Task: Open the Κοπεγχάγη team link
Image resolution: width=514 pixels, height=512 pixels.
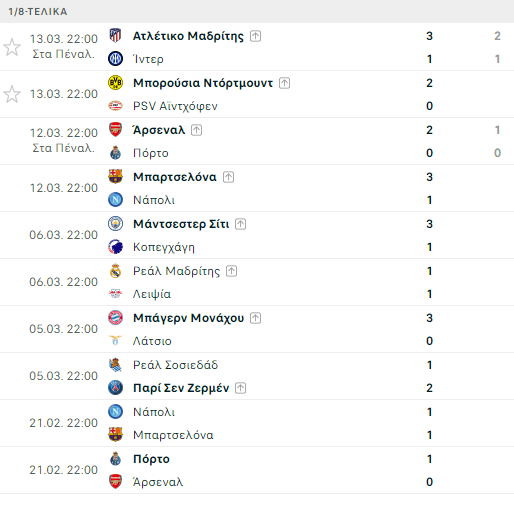Action: click(164, 247)
